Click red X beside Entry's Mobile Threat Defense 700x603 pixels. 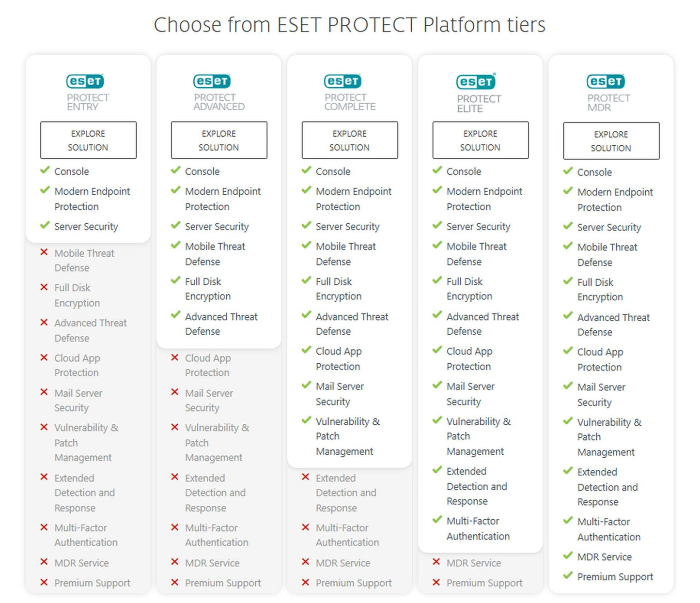click(x=44, y=252)
